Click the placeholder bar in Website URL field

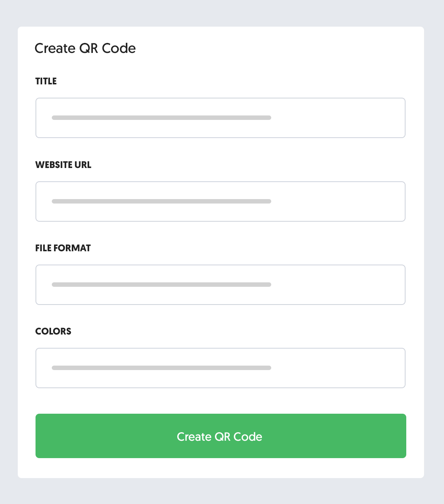pyautogui.click(x=161, y=201)
